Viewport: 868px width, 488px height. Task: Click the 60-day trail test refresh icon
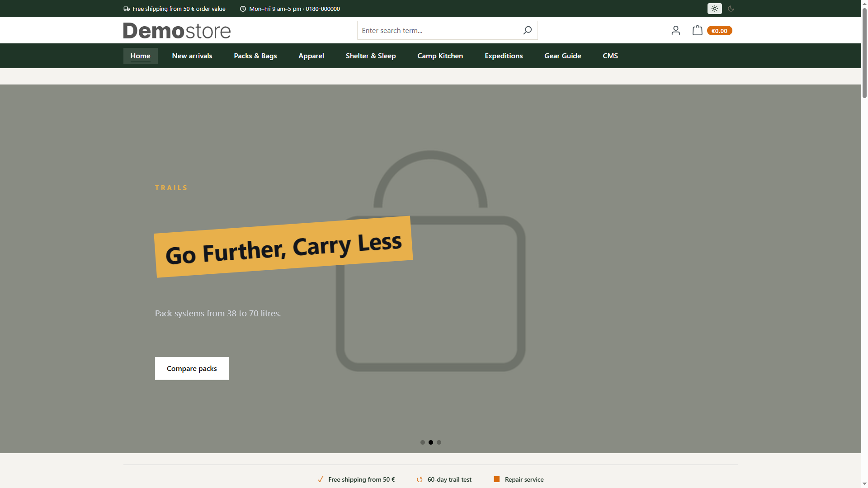tap(420, 479)
